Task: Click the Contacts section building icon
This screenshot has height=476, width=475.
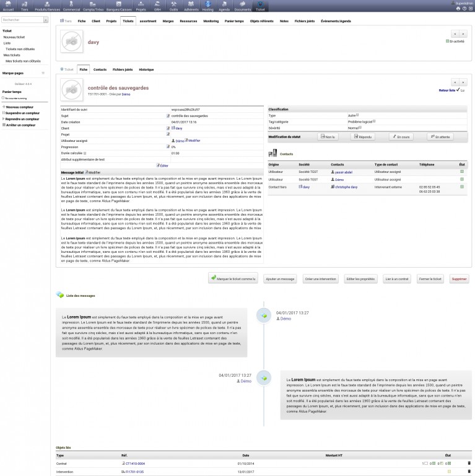Action: 272,153
